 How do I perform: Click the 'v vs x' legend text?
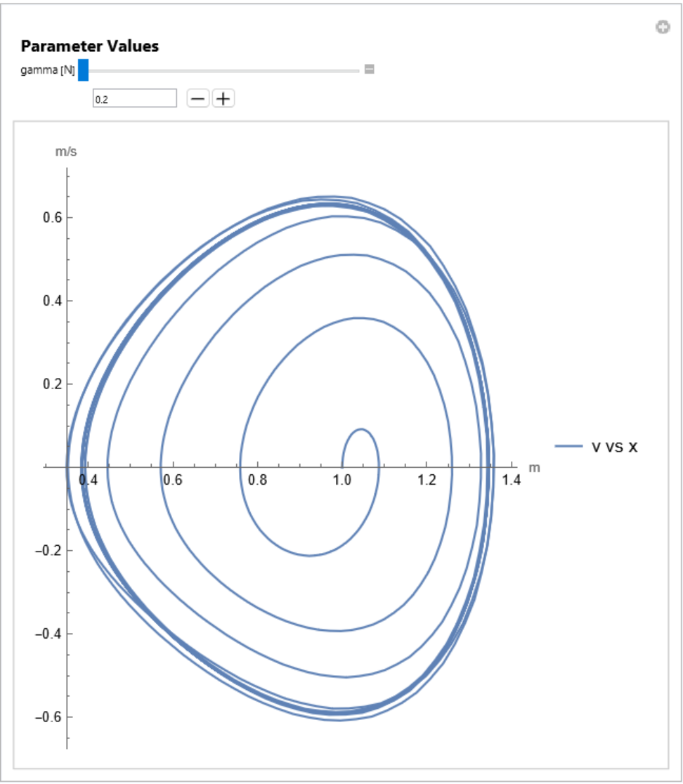click(614, 446)
